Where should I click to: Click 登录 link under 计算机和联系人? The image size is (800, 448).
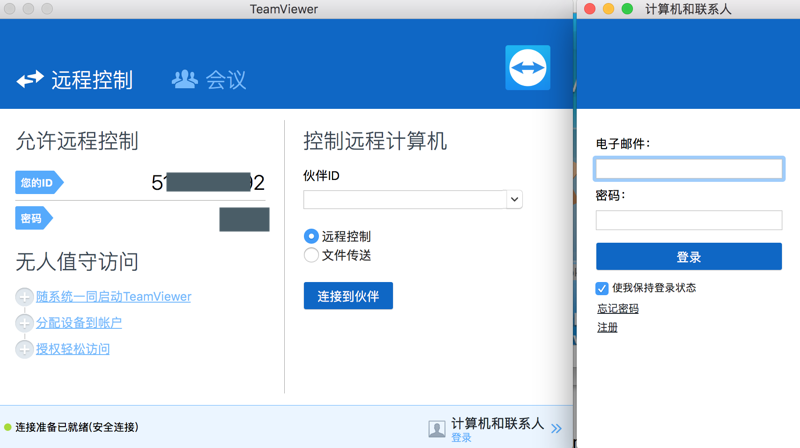tap(461, 438)
